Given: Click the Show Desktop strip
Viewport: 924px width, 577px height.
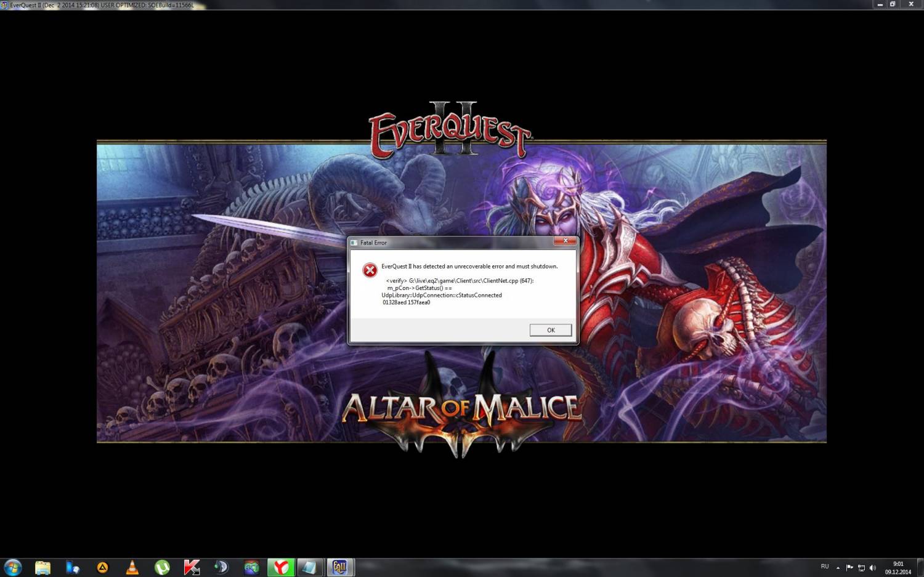Looking at the screenshot, I should tap(920, 568).
